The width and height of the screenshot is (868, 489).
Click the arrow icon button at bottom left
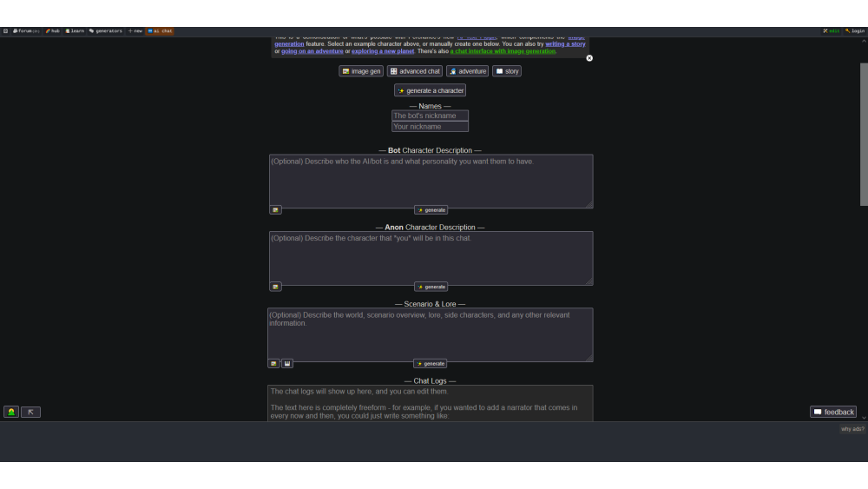(30, 412)
